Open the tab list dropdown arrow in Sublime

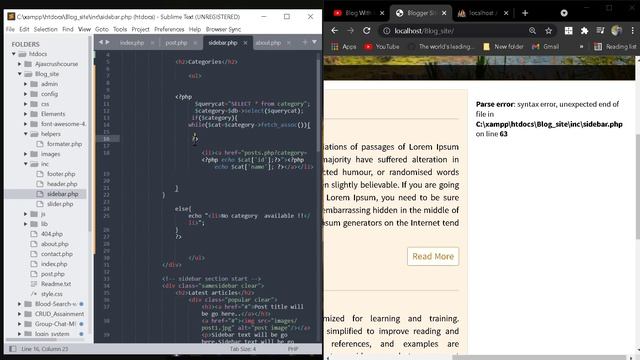314,42
